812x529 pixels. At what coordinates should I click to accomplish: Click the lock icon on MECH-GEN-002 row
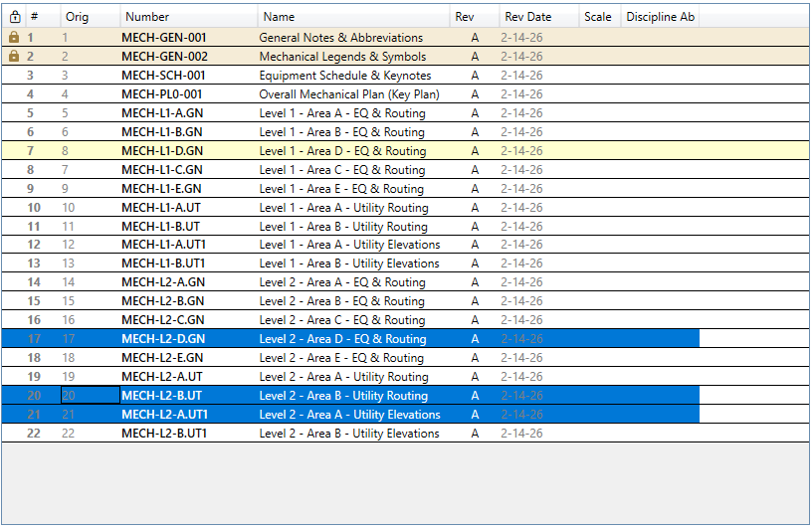coord(14,56)
